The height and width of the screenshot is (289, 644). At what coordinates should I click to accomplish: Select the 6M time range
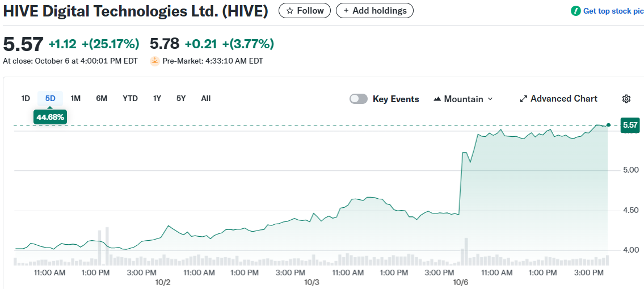(x=102, y=98)
